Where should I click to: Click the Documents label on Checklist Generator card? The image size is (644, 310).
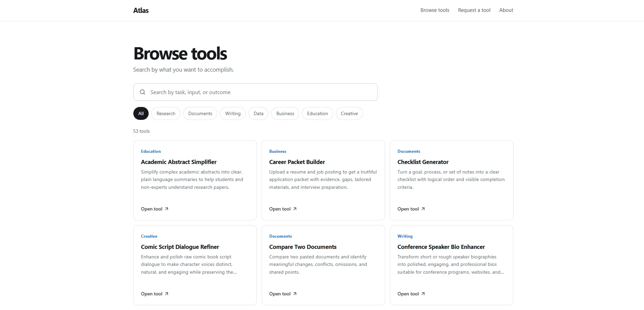(409, 151)
